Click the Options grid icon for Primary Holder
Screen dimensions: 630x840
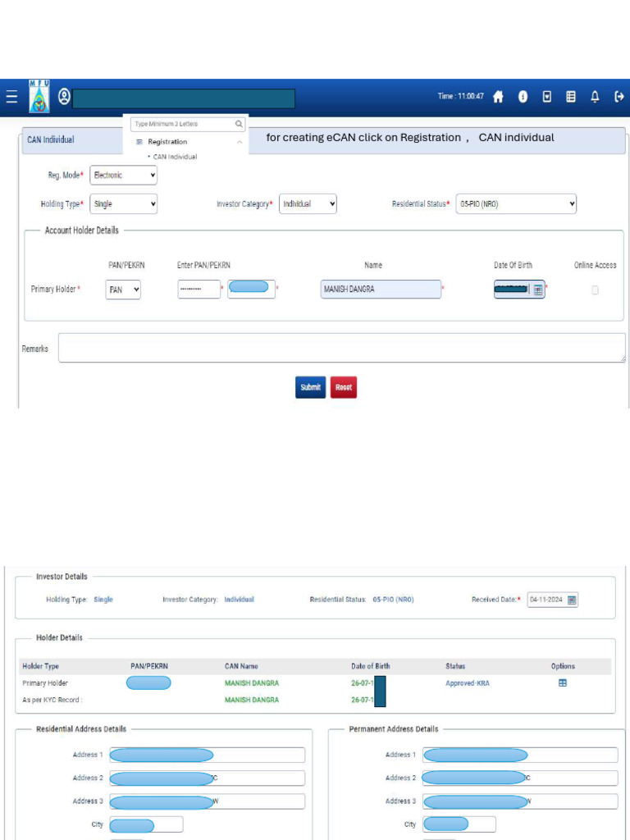563,683
